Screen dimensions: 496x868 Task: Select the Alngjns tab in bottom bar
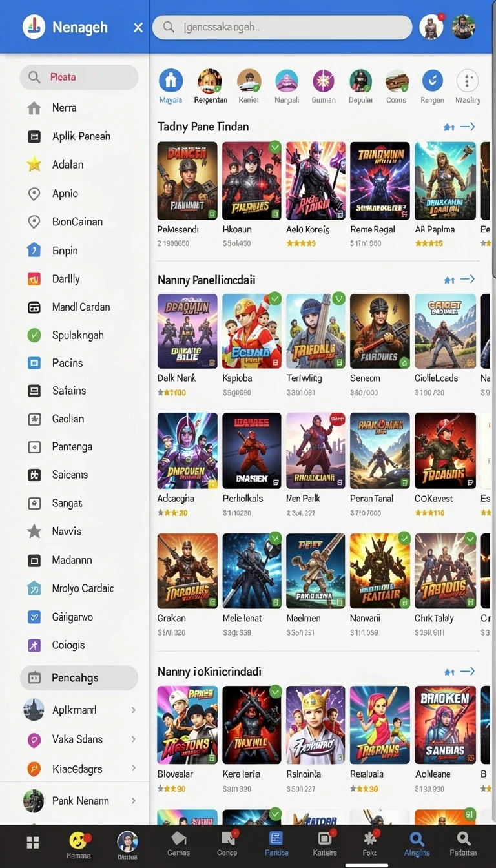coord(417,843)
